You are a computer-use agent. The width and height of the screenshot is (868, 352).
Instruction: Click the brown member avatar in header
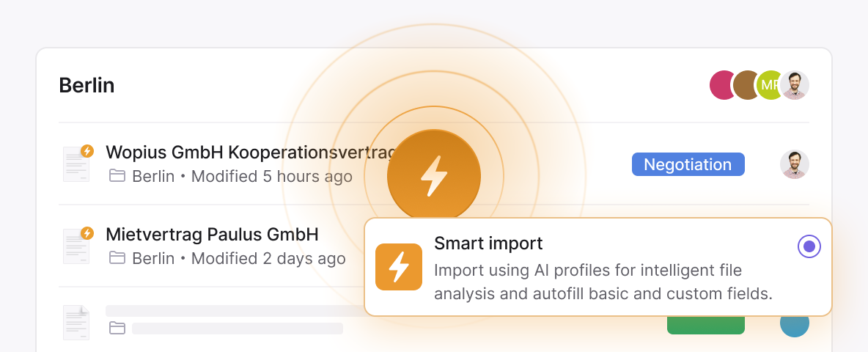[745, 85]
